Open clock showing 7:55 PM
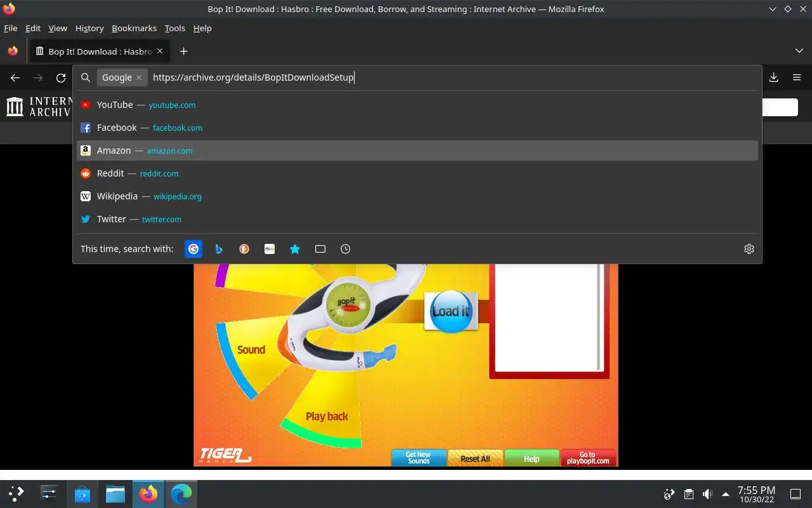 click(x=756, y=494)
